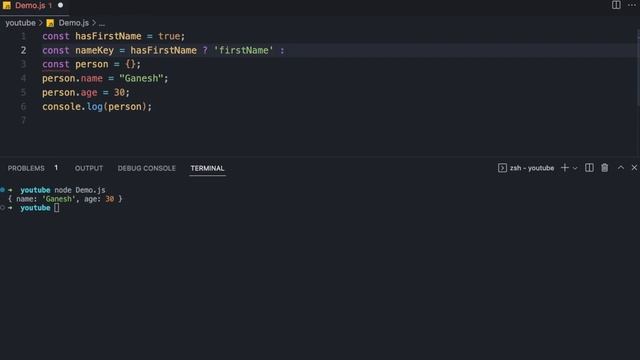Split the terminal pane

[x=589, y=168]
